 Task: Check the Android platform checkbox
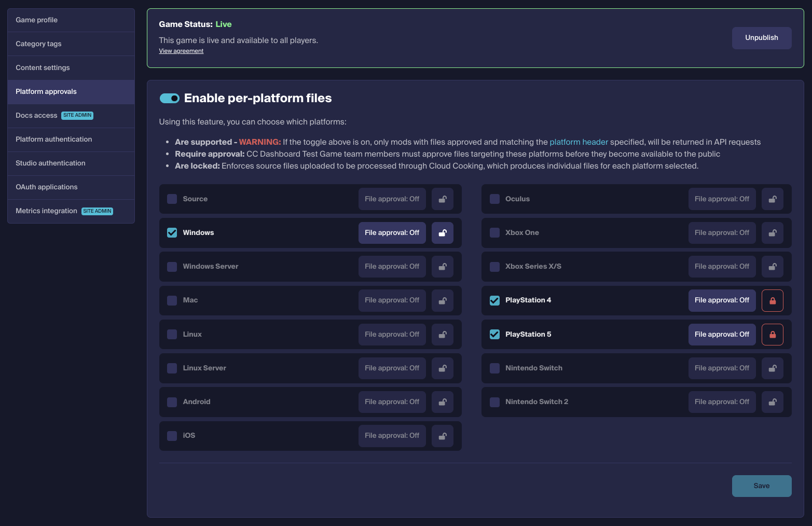[x=172, y=402]
